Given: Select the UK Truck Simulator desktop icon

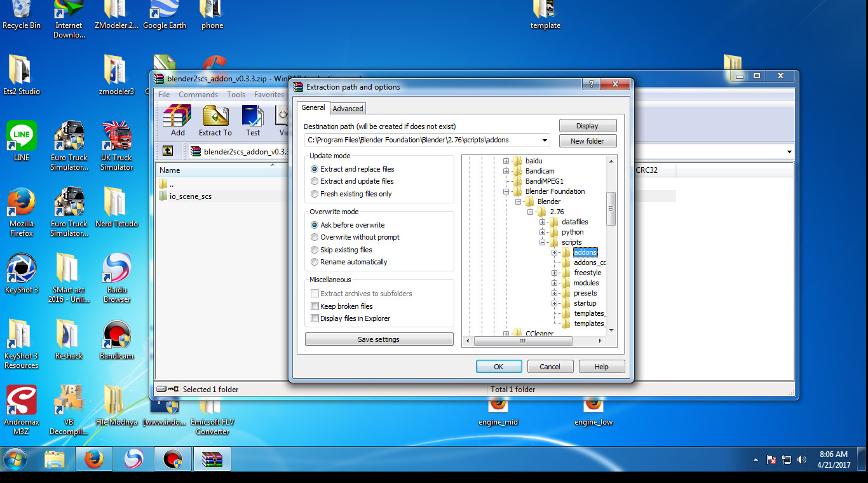Looking at the screenshot, I should [x=117, y=146].
